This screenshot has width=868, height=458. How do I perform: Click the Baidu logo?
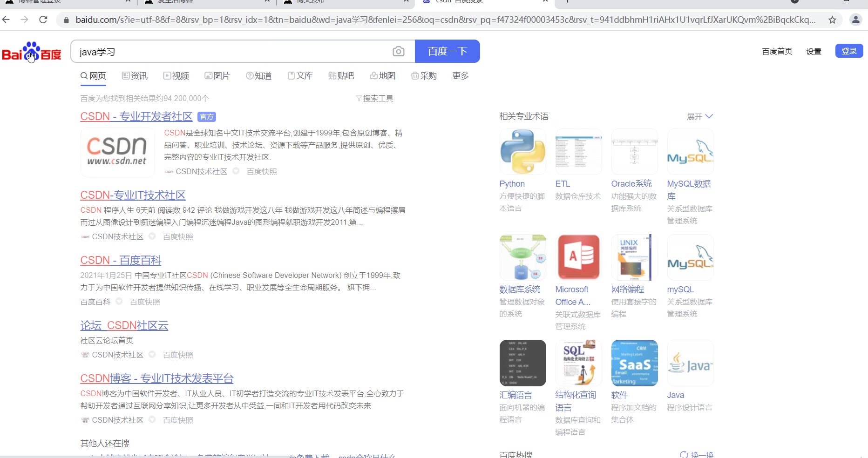click(32, 52)
